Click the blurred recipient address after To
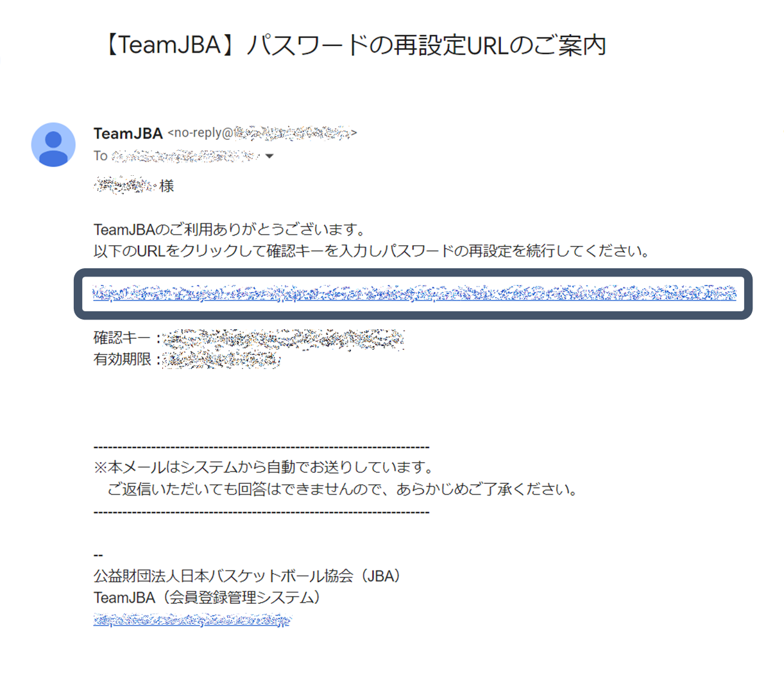Screen dimensions: 784x688 point(185,156)
